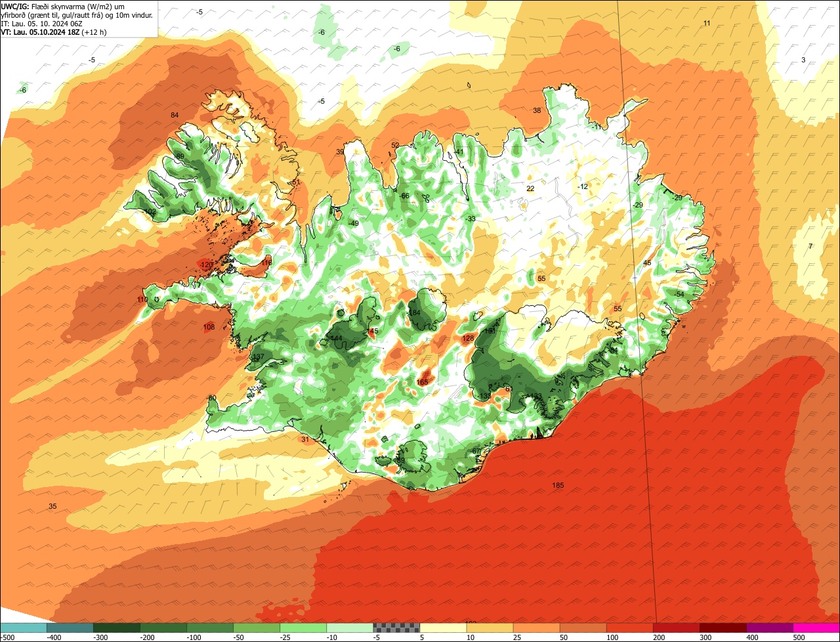Screen dimensions: 840x642
Task: Click the 102 value label on the map
Action: click(150, 211)
